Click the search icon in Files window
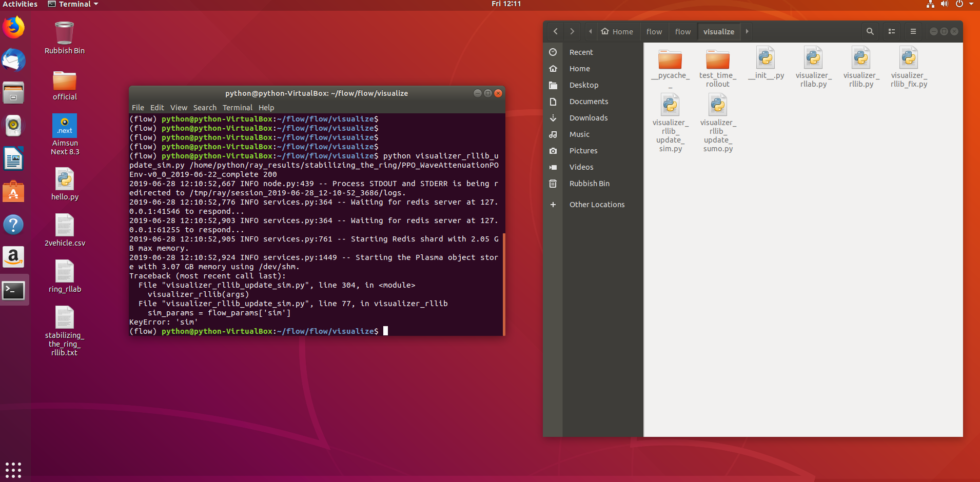 point(870,31)
